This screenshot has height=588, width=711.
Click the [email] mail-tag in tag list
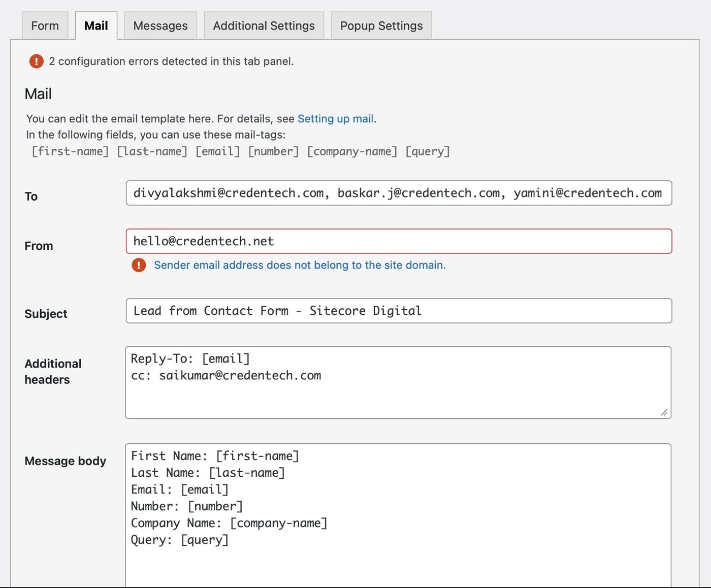(218, 151)
